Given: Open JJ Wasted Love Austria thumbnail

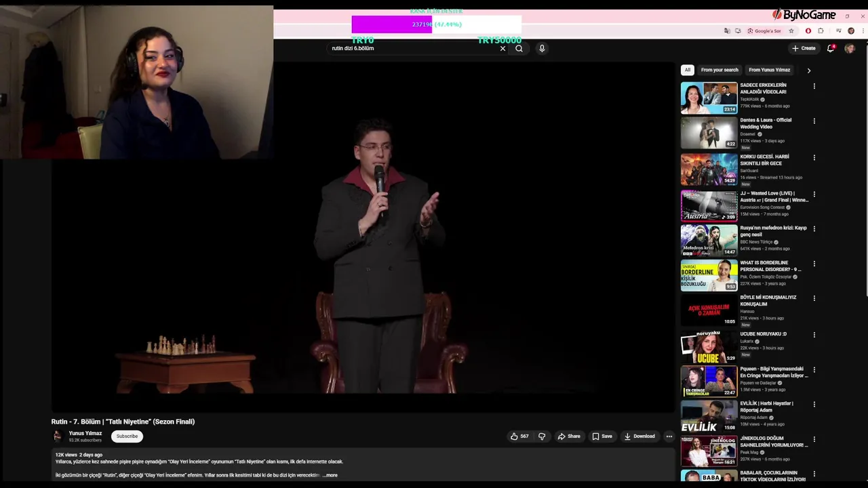Looking at the screenshot, I should (x=709, y=205).
